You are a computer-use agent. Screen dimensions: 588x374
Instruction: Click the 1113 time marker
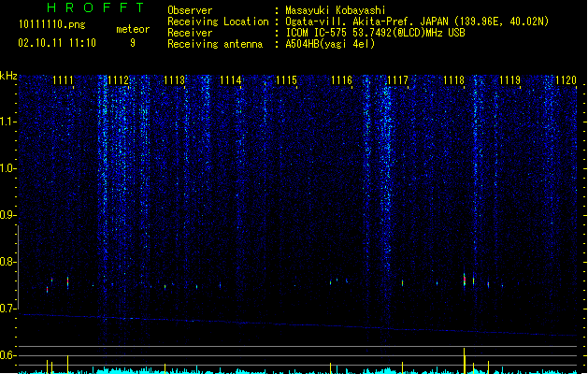pyautogui.click(x=175, y=80)
